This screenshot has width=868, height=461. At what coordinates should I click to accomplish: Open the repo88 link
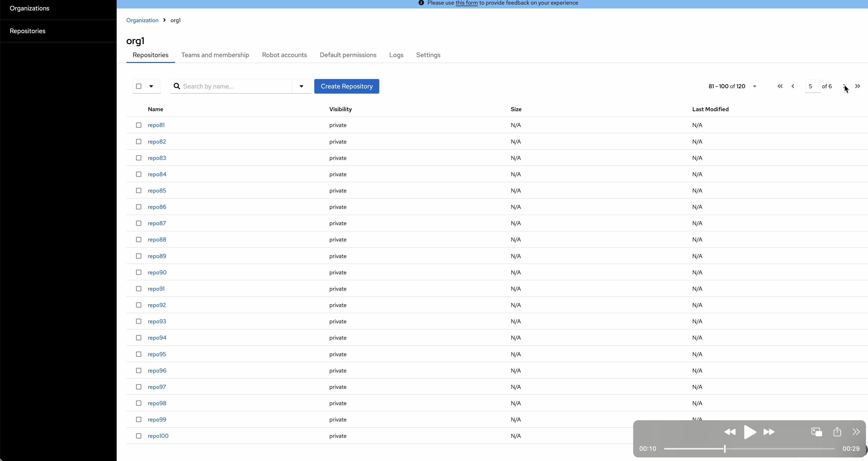pos(157,240)
